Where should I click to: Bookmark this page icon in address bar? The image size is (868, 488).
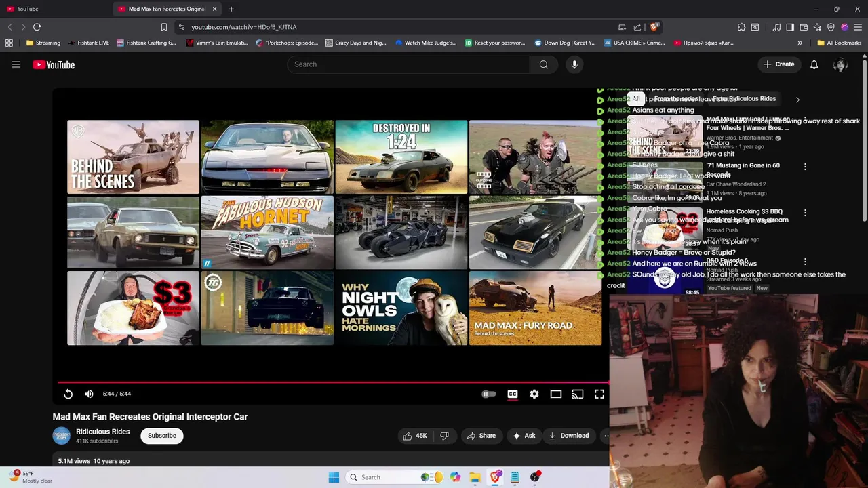click(x=163, y=27)
